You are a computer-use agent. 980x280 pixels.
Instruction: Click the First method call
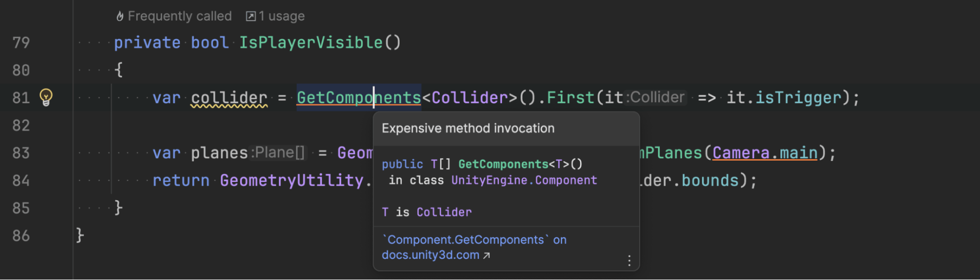pos(570,98)
